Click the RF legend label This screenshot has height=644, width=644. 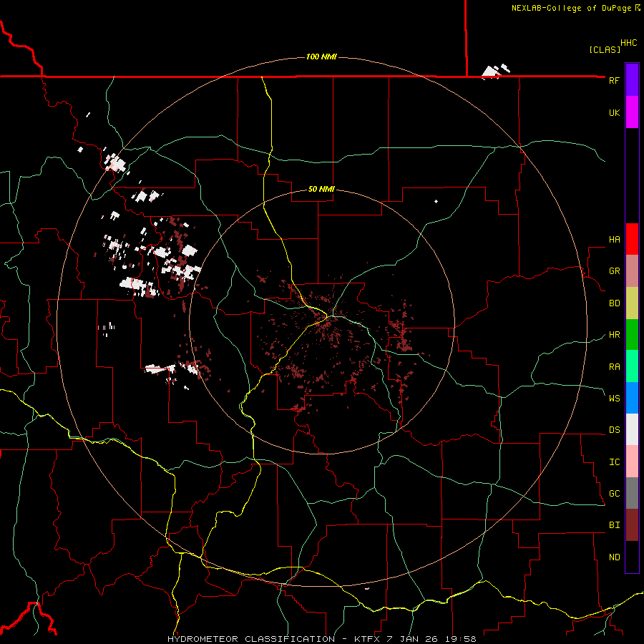[614, 80]
